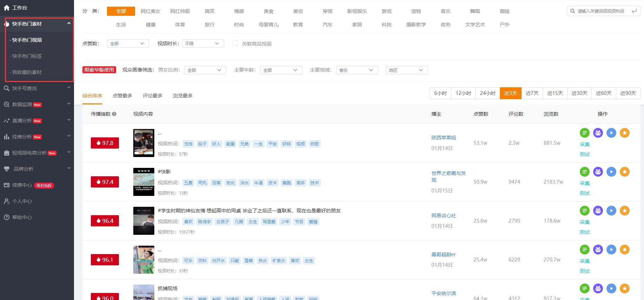Image resolution: width=644 pixels, height=300 pixels.
Task: Favorite the 晶哥超甜er video with star icon
Action: [x=624, y=250]
